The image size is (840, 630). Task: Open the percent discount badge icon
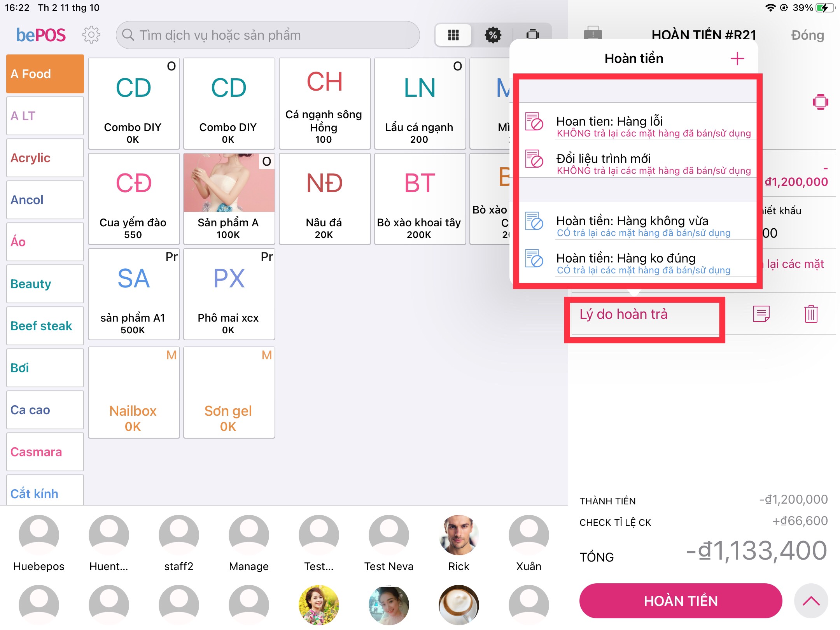pos(493,35)
